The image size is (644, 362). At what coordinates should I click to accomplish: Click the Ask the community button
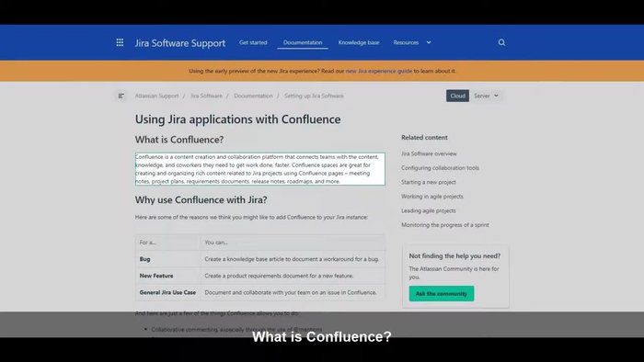point(442,293)
